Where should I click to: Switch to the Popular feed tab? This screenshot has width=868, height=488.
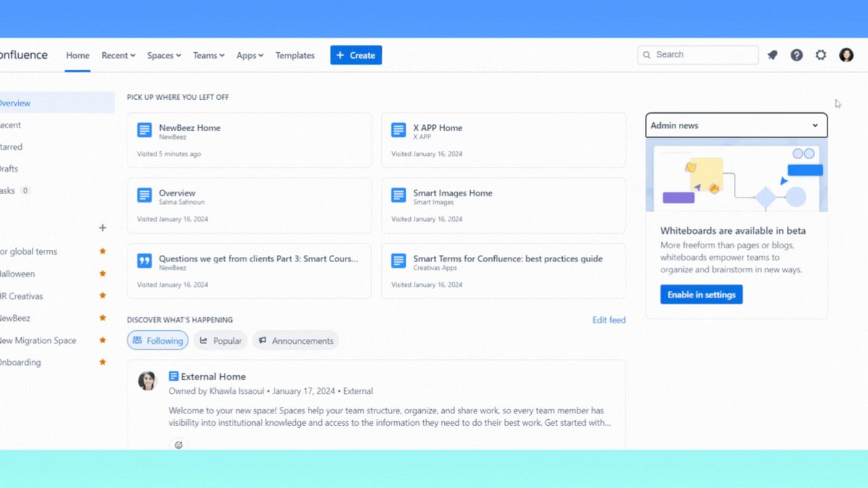(220, 340)
